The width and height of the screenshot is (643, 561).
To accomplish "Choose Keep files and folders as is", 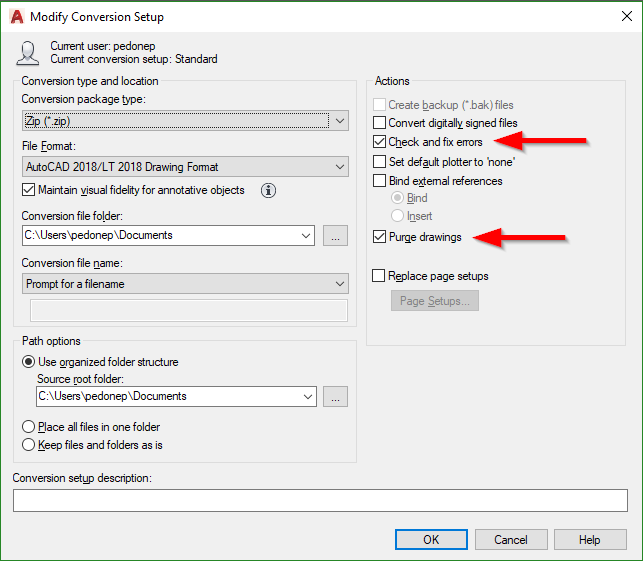I will click(29, 444).
